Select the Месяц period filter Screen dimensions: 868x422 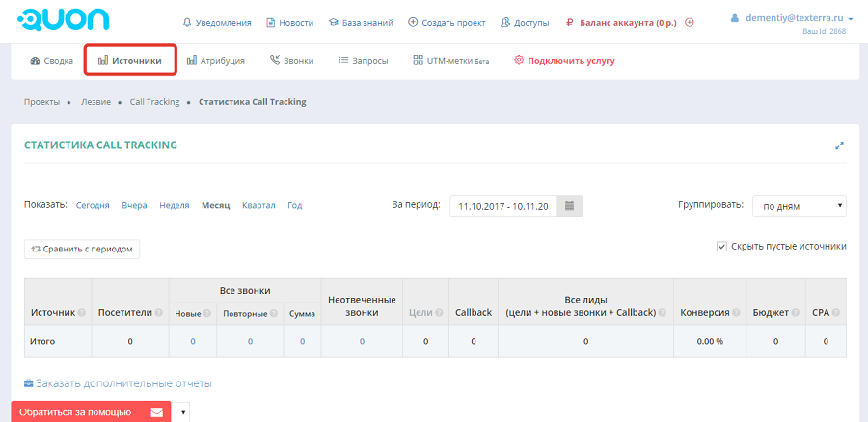(x=216, y=206)
